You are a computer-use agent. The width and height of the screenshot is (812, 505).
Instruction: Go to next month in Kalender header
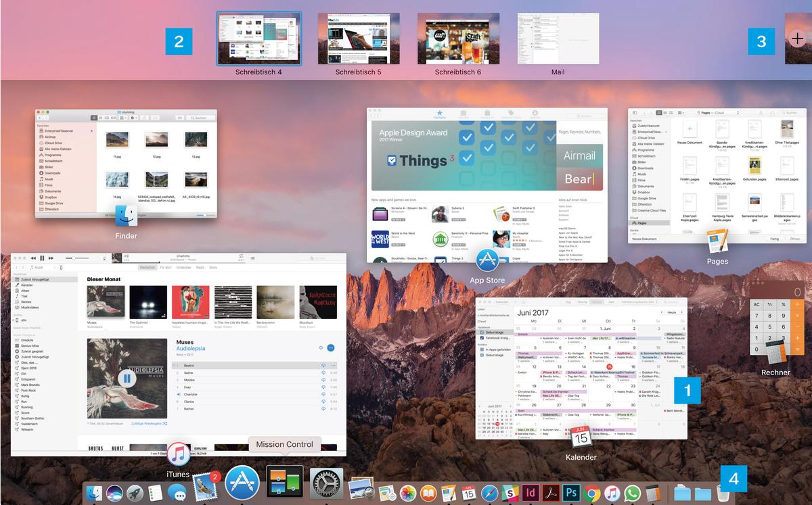[x=681, y=312]
